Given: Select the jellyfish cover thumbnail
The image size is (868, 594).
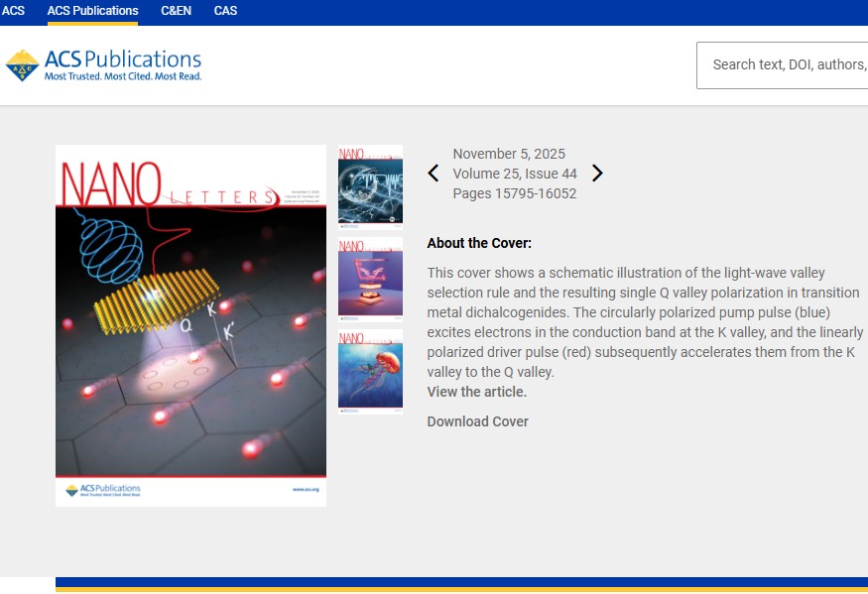Looking at the screenshot, I should click(x=370, y=372).
